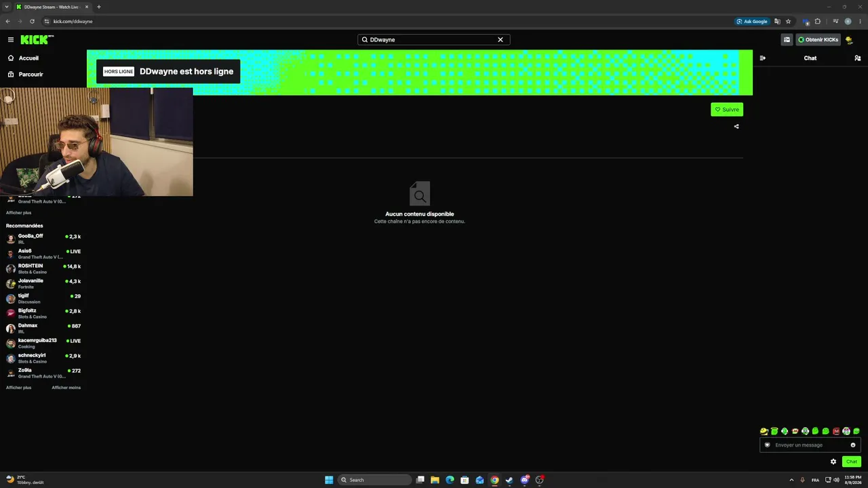Open the Chrome three-dot menu
The image size is (868, 488).
859,21
